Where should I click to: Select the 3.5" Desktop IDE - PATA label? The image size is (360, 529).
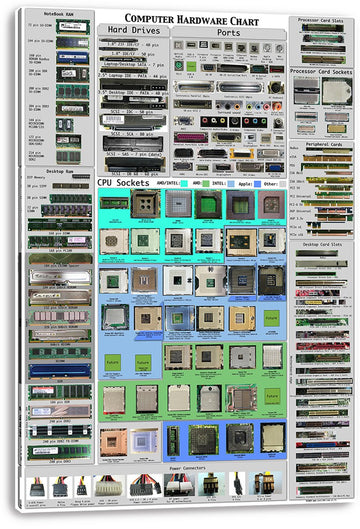tap(133, 92)
